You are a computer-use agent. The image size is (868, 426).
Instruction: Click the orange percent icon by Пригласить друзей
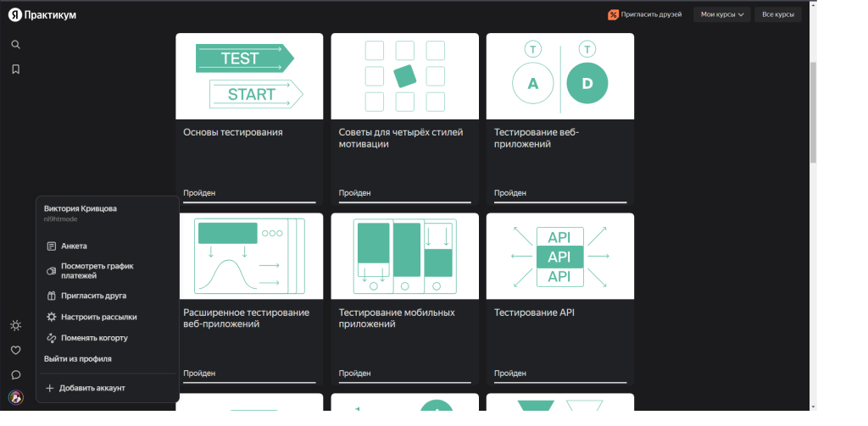click(613, 15)
